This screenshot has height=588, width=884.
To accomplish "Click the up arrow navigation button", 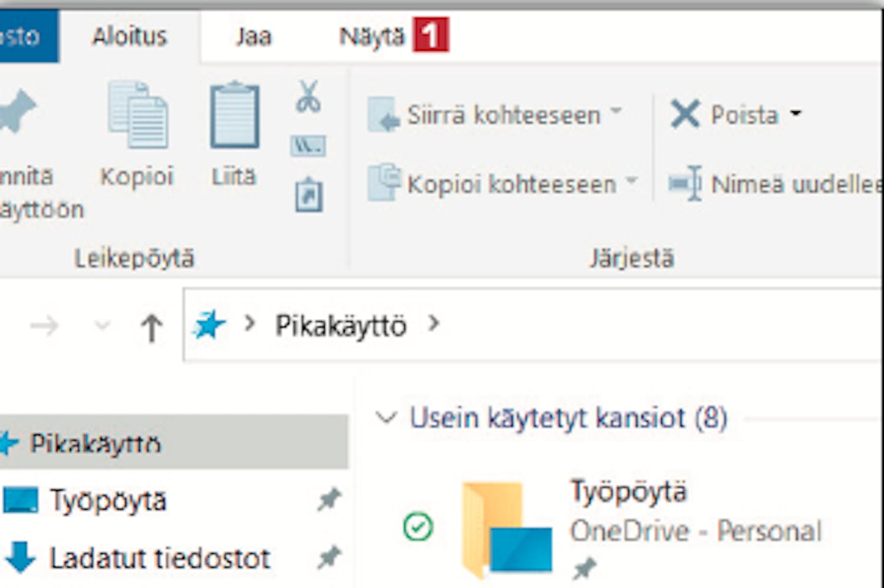I will click(x=151, y=327).
